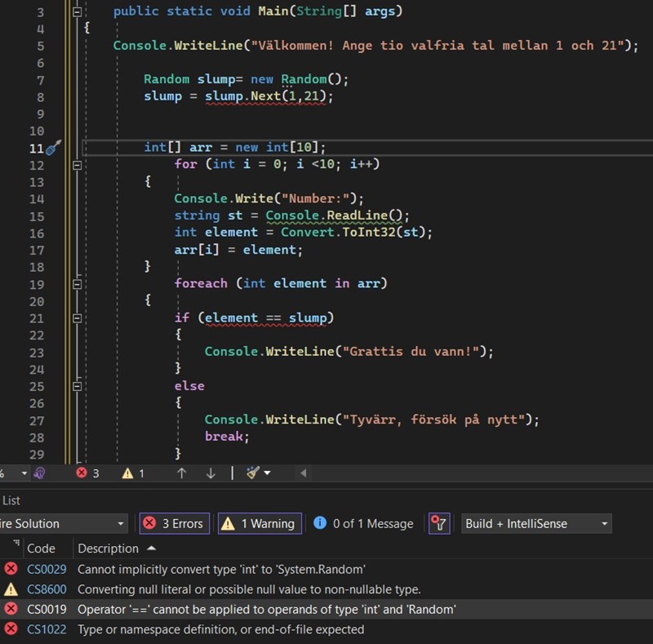Click the screwdriver quick actions icon on line 11
The height and width of the screenshot is (644, 653).
point(54,148)
